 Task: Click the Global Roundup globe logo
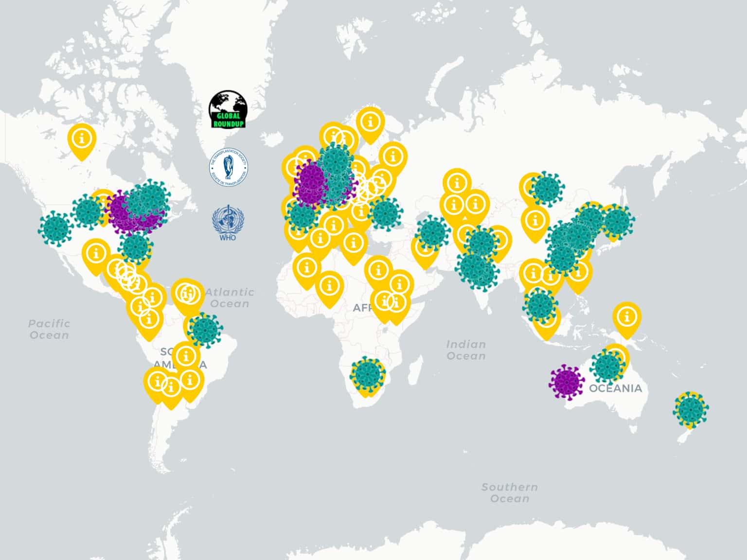228,109
